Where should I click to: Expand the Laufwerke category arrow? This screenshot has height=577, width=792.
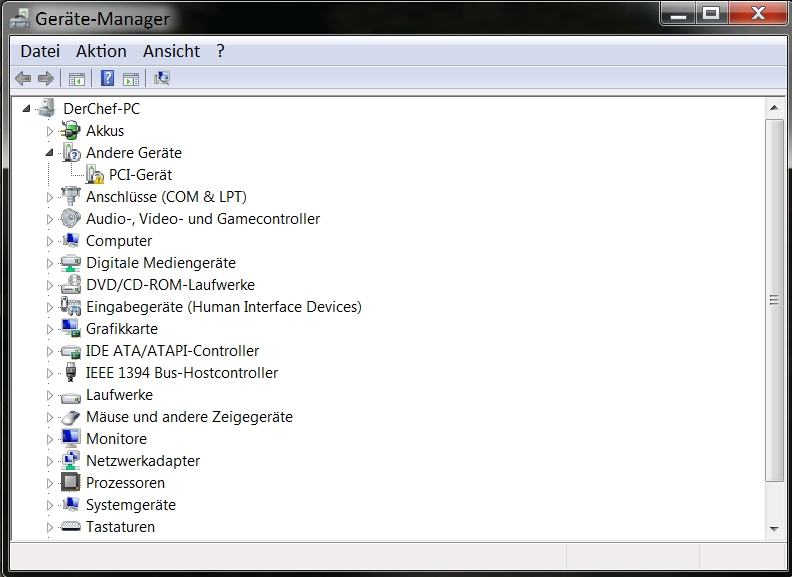click(49, 396)
